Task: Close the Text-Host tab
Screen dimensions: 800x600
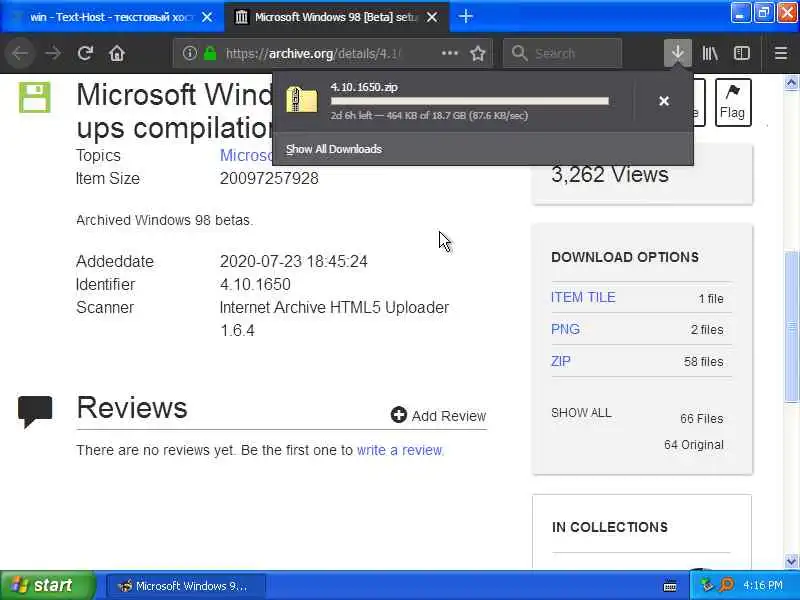Action: (207, 17)
